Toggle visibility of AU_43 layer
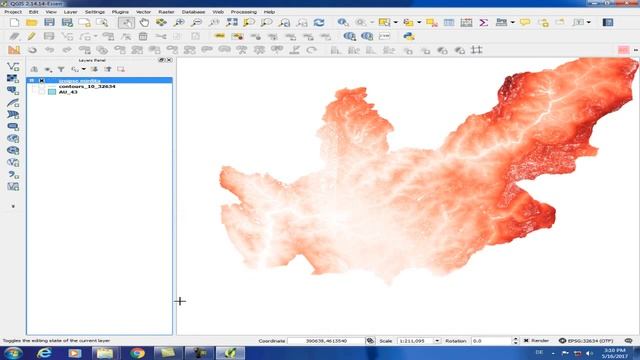 click(42, 92)
